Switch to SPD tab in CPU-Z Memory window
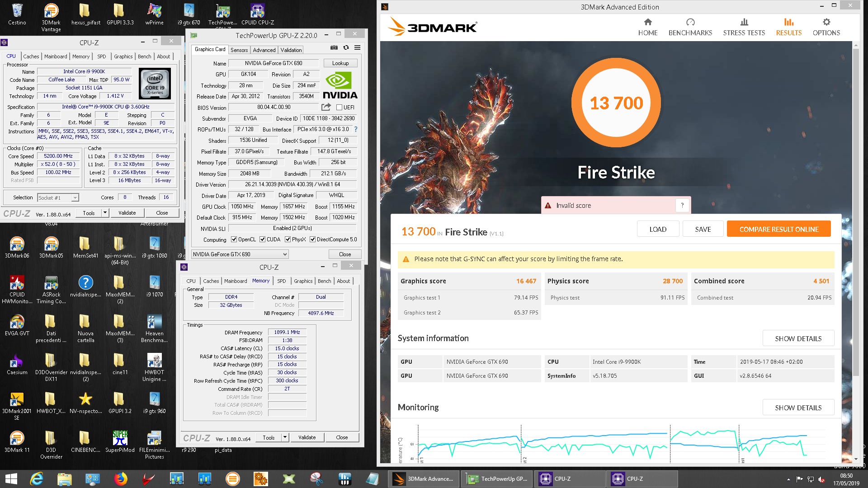This screenshot has height=488, width=868. click(281, 281)
